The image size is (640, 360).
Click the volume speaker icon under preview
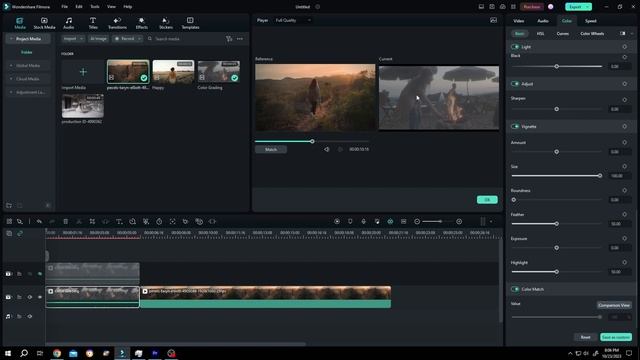[x=327, y=149]
